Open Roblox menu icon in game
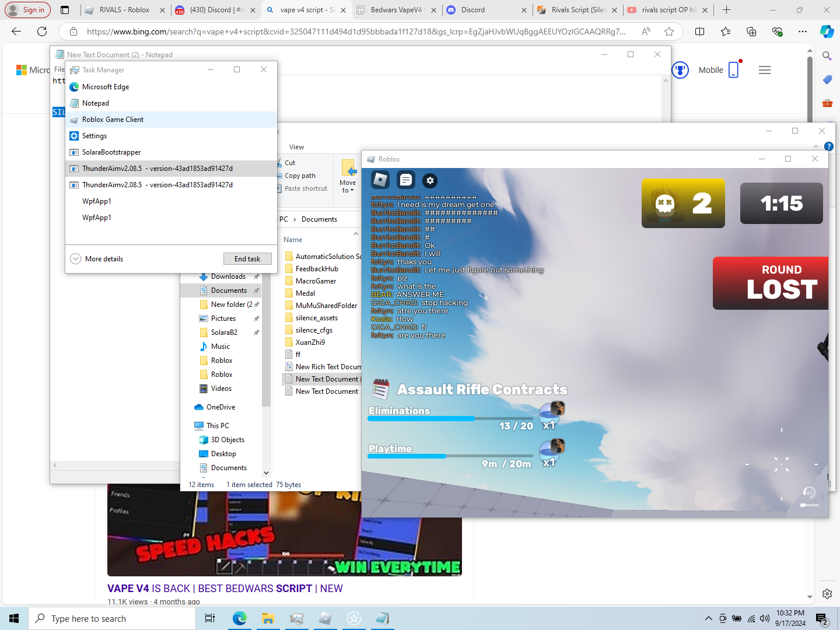This screenshot has width=840, height=630. pyautogui.click(x=380, y=180)
